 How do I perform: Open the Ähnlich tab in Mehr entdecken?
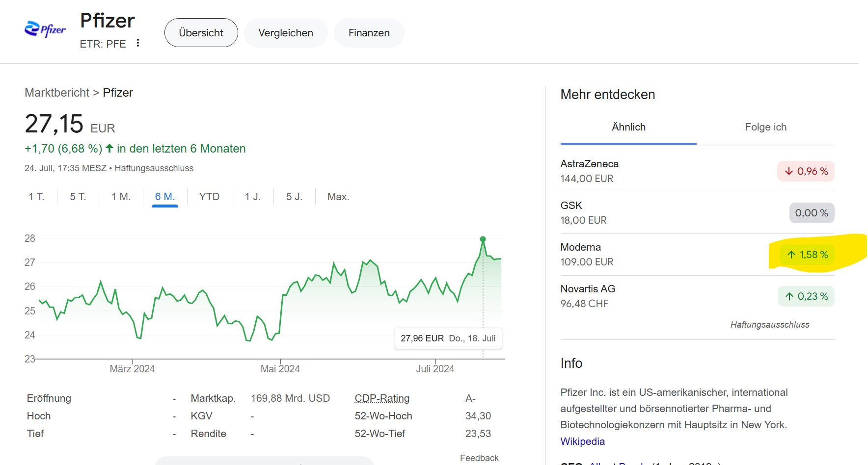(x=628, y=127)
